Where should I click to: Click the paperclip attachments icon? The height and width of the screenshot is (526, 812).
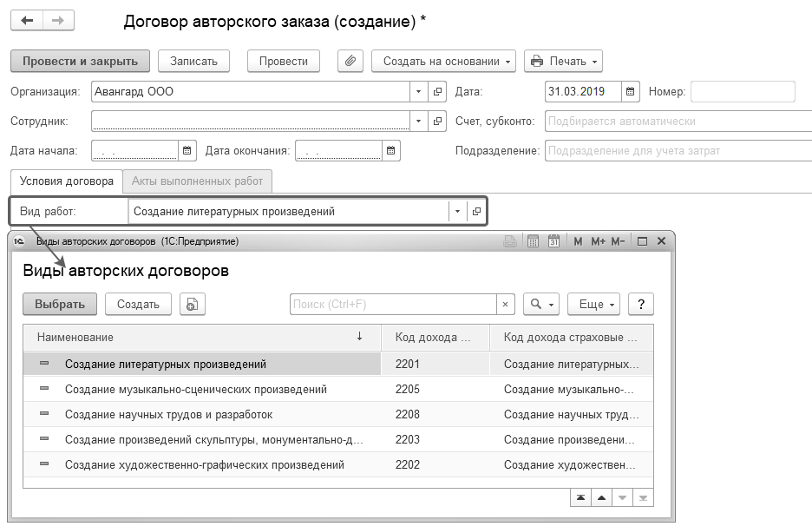point(350,61)
